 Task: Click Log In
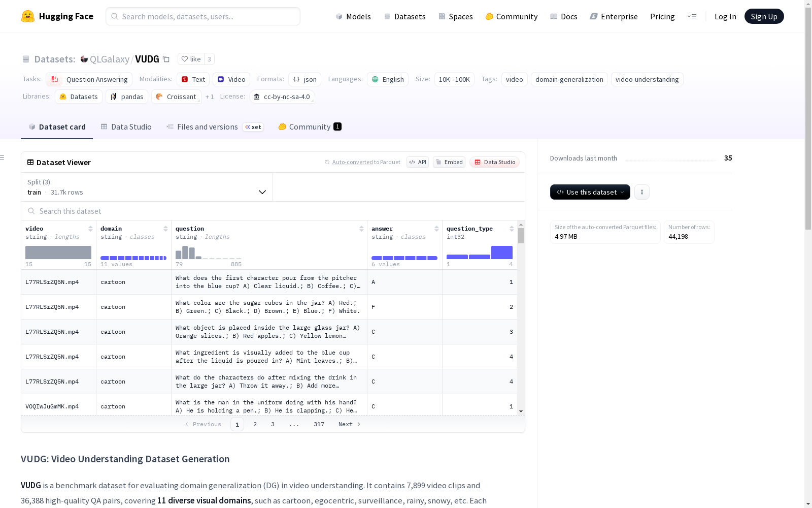point(725,16)
